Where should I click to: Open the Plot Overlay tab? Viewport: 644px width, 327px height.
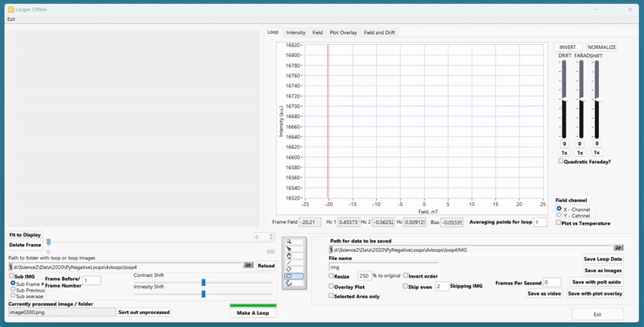344,32
